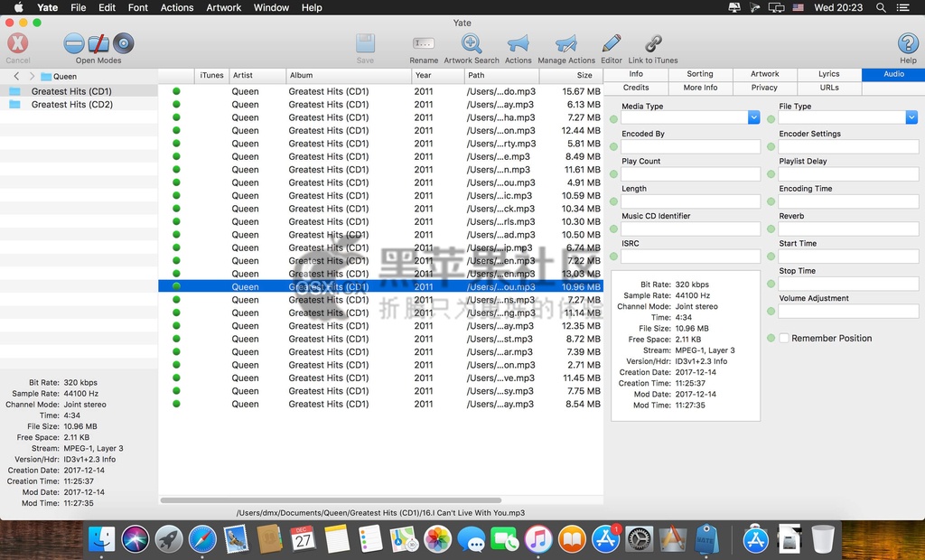Click the Encoded By input field
Viewport: 925px width, 560px height.
click(x=690, y=146)
